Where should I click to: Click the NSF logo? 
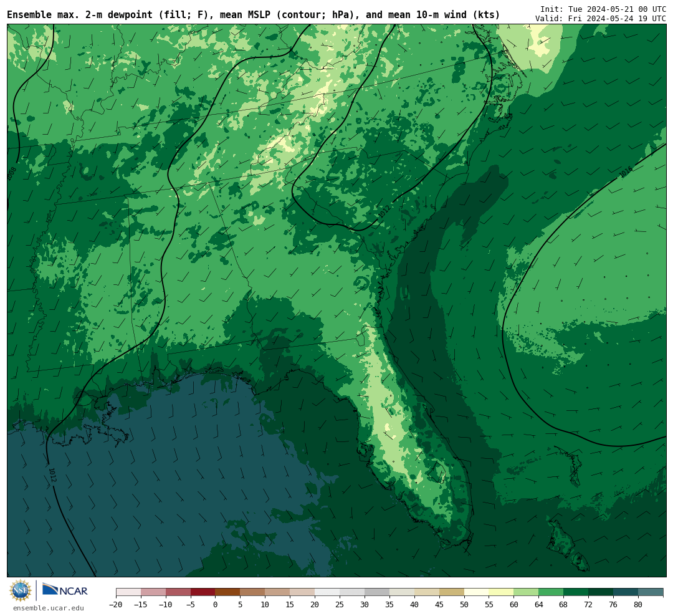coord(21,590)
